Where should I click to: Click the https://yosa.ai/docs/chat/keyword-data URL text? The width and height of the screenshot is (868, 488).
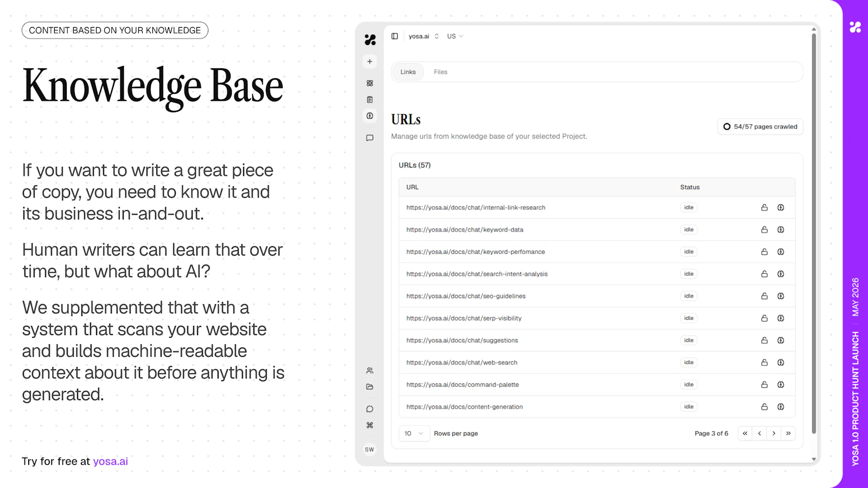[x=465, y=230]
